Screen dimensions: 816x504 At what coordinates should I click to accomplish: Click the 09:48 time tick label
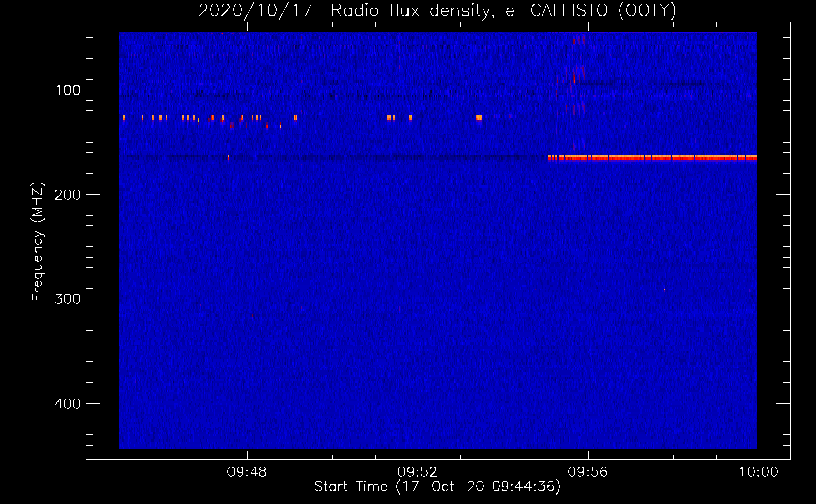point(247,472)
